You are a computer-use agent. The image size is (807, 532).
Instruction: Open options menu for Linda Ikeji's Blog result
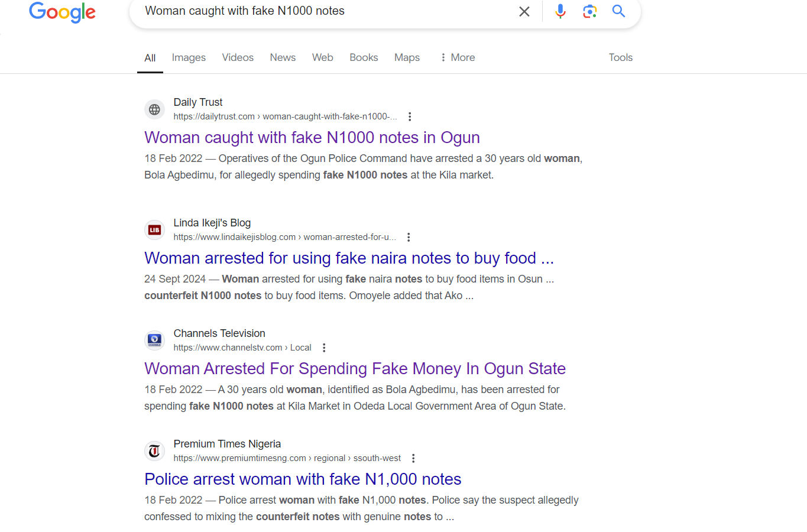[x=409, y=238]
